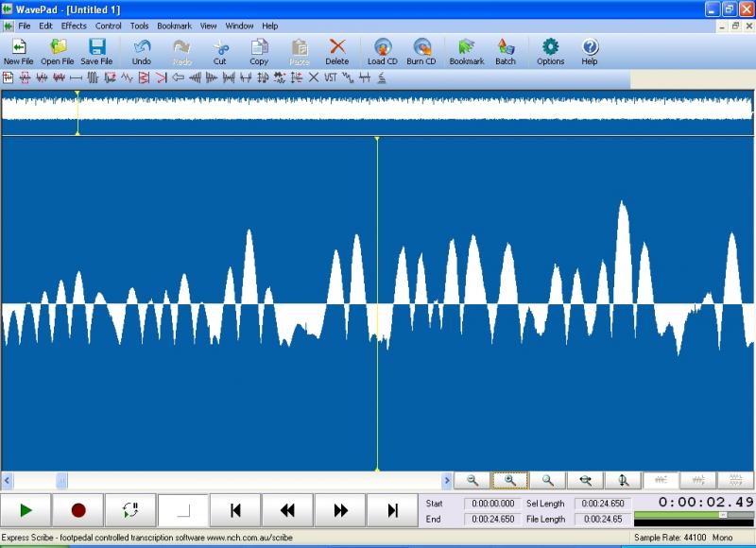
Task: Jump to the end of the recording
Action: [392, 510]
